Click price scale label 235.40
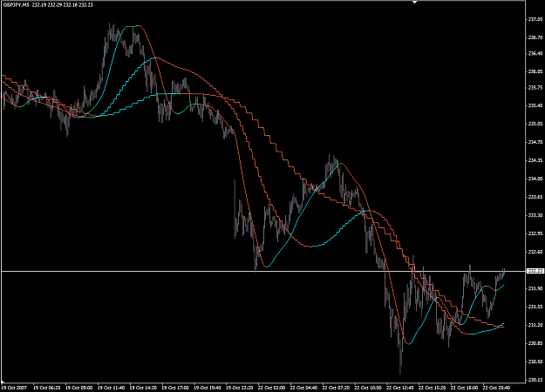 [535, 105]
